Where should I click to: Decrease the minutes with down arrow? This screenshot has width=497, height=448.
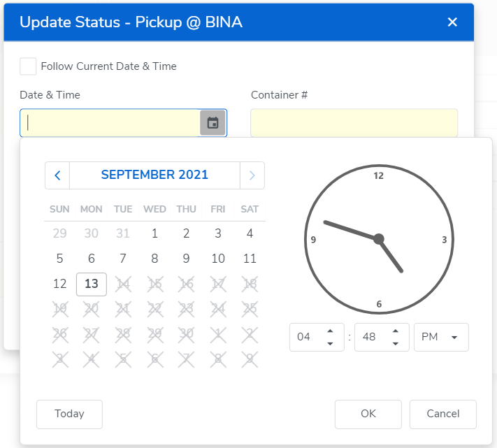[x=396, y=343]
